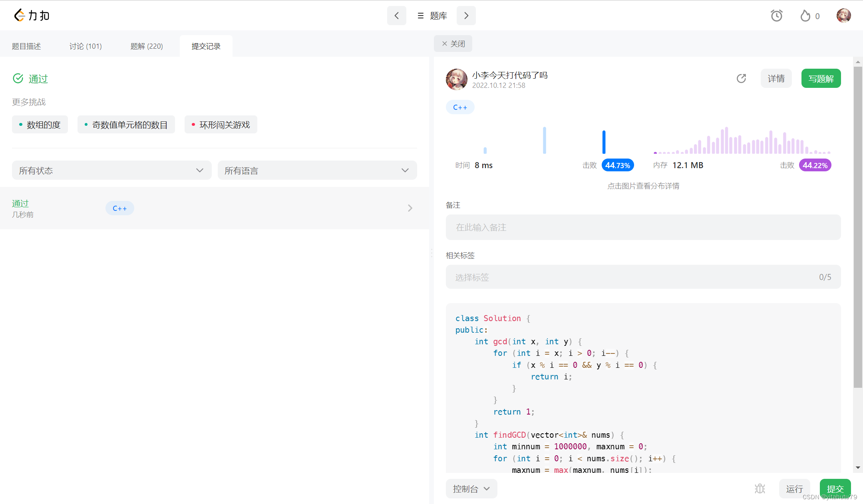Image resolution: width=863 pixels, height=504 pixels.
Task: Click the navigate previous arrow icon
Action: point(396,16)
